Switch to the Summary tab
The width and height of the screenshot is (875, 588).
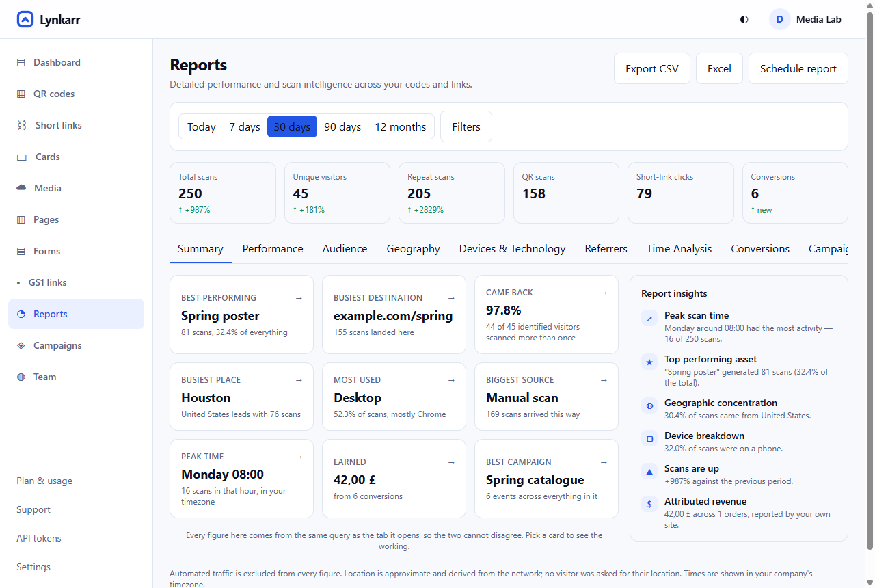(x=200, y=249)
